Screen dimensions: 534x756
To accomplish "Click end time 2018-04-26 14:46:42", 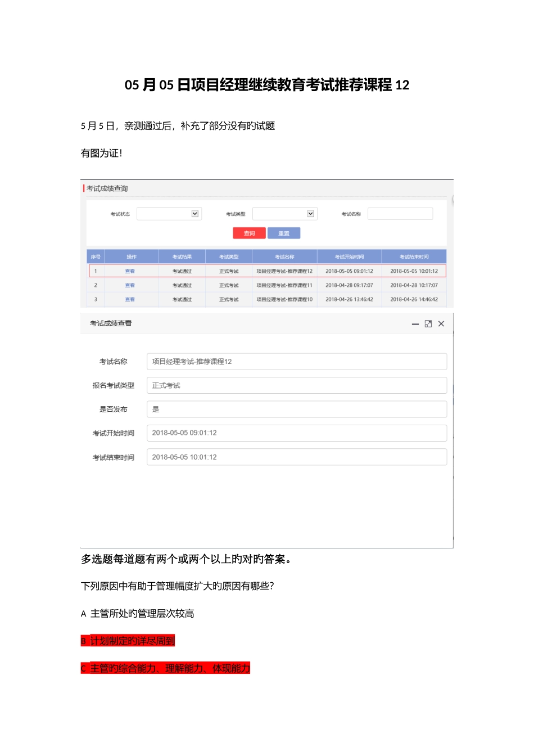I will coord(414,299).
